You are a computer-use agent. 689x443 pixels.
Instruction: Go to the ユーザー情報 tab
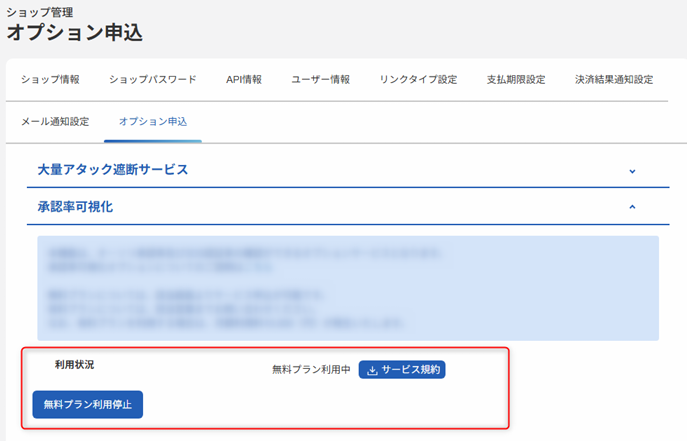320,80
